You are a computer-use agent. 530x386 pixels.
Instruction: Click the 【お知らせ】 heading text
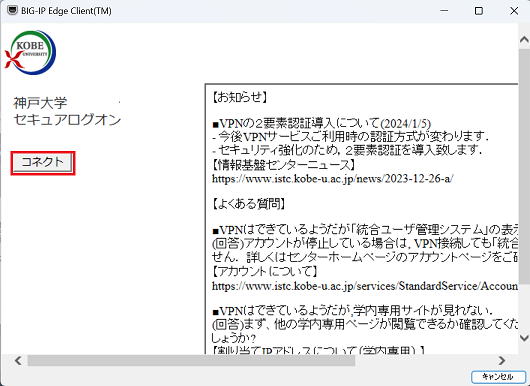[240, 97]
